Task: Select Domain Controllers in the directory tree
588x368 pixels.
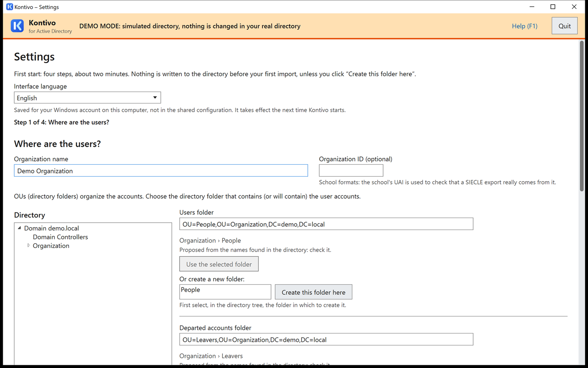Action: 60,237
